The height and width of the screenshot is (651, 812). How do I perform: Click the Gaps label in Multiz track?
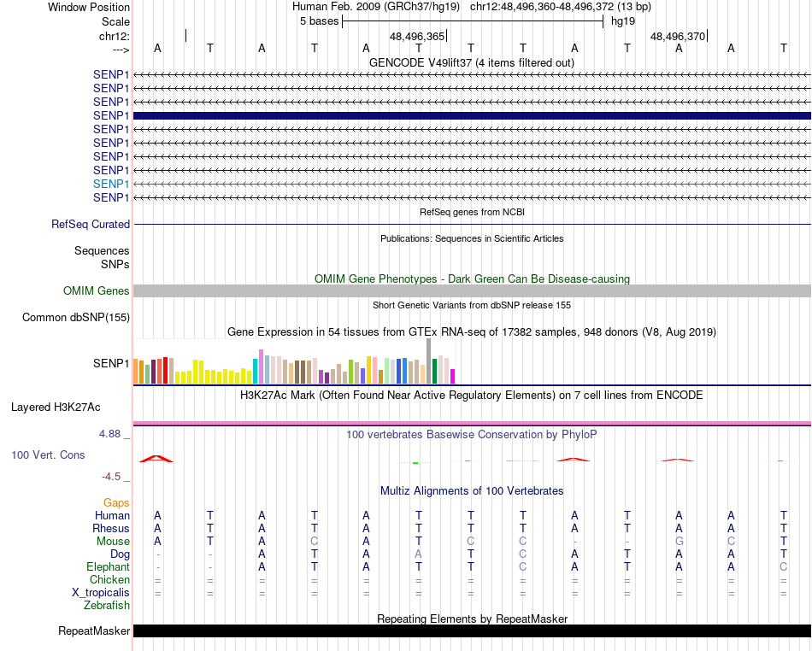click(116, 503)
